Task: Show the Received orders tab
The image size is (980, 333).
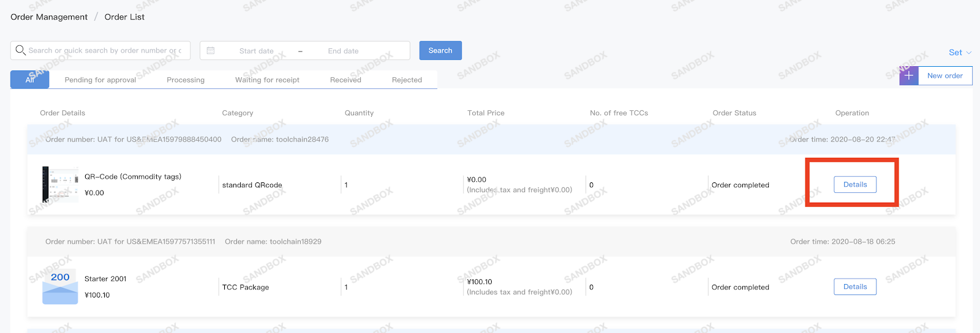Action: 345,80
